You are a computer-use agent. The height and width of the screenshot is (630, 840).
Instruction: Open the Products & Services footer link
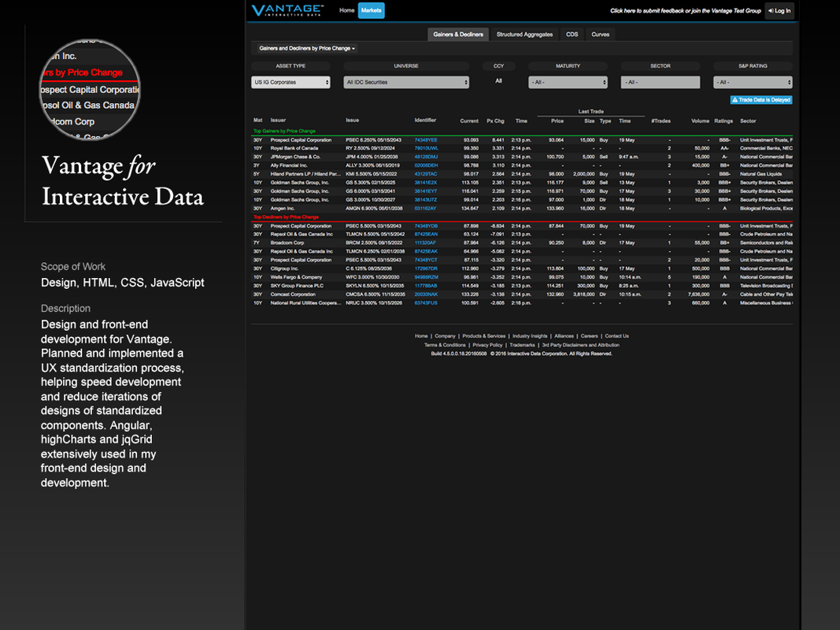point(483,336)
